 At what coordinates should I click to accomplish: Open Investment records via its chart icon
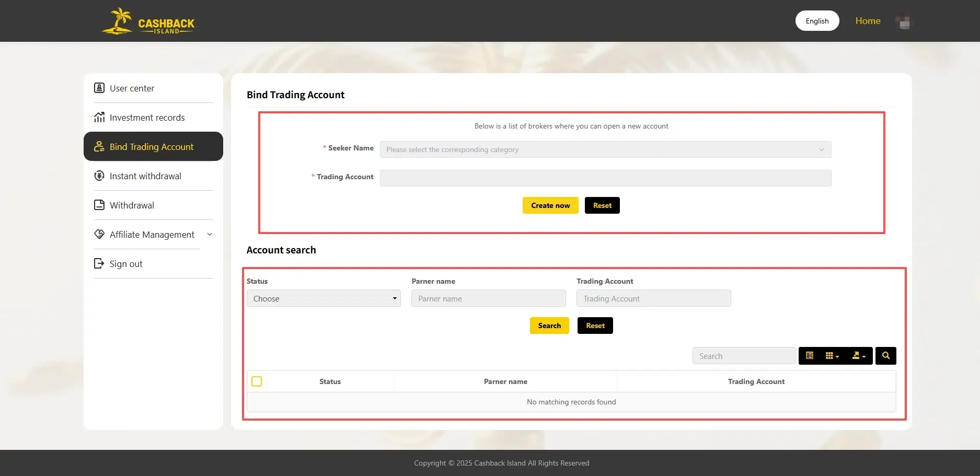(99, 117)
